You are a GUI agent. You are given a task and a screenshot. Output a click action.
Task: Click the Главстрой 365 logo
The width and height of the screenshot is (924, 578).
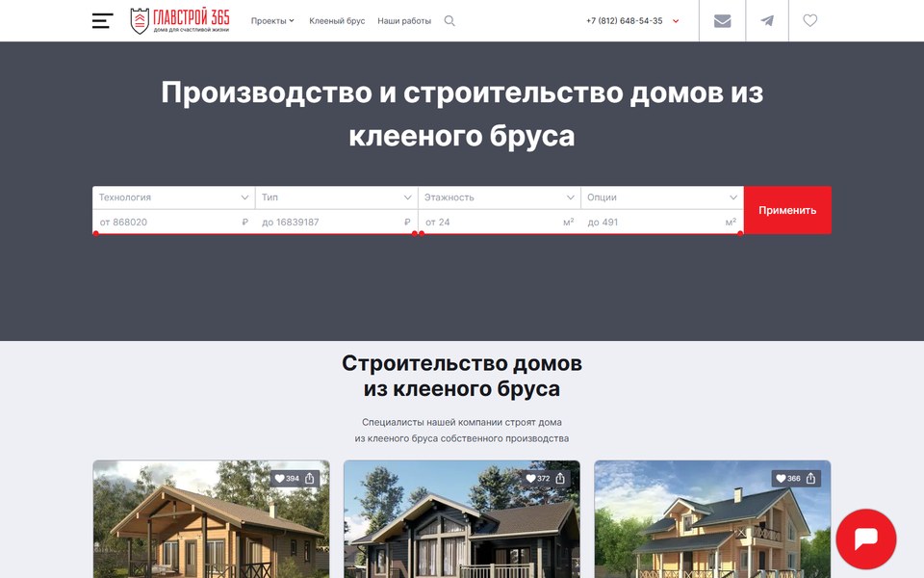tap(180, 20)
